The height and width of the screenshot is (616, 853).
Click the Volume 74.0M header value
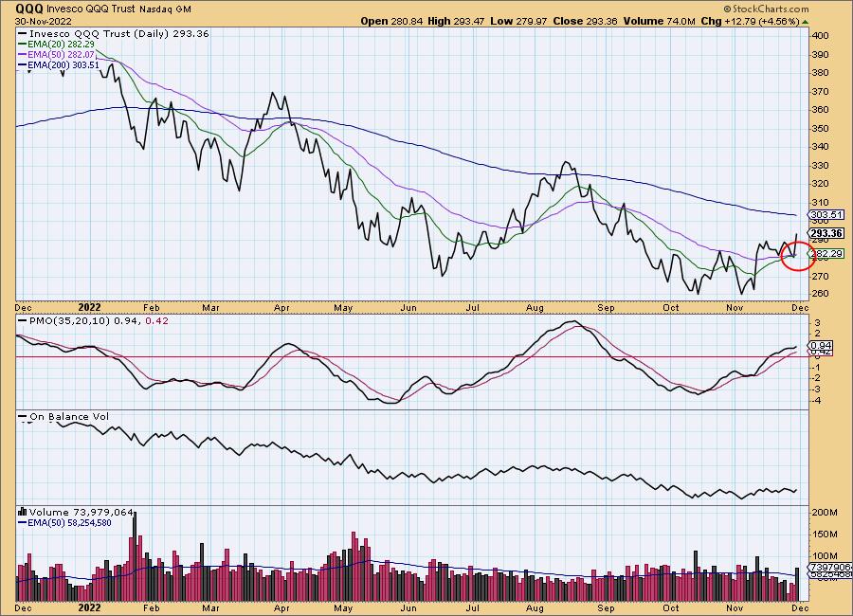[659, 21]
